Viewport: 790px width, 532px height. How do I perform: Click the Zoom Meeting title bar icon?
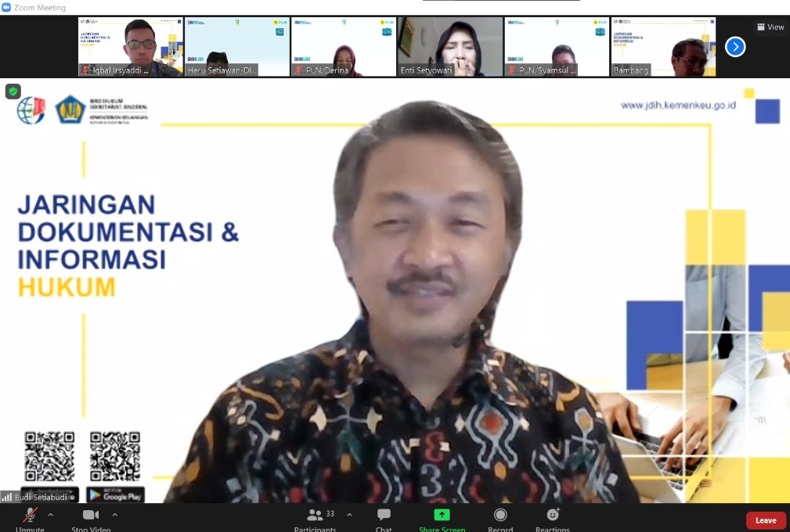tap(6, 7)
